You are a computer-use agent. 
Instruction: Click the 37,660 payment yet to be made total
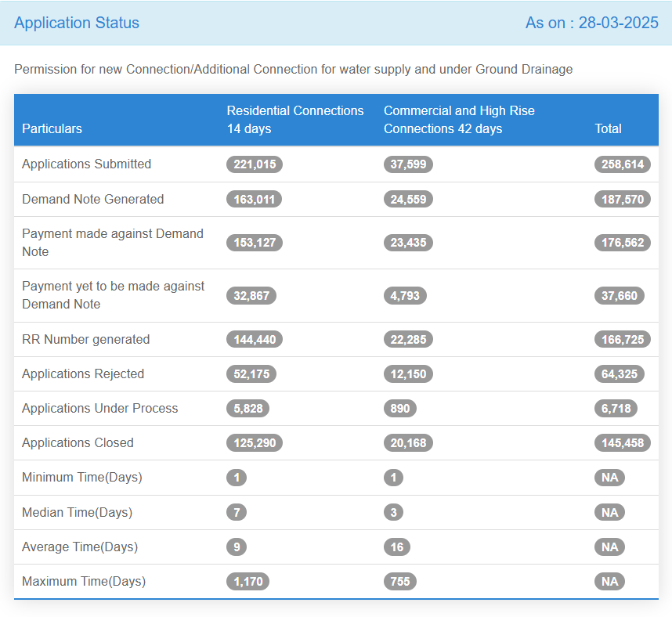(x=620, y=295)
